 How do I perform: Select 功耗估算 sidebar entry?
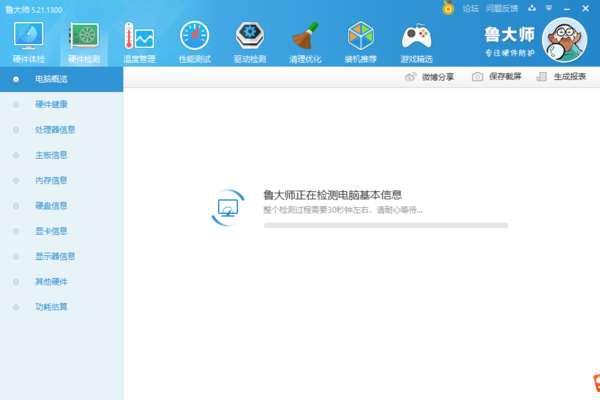[51, 307]
